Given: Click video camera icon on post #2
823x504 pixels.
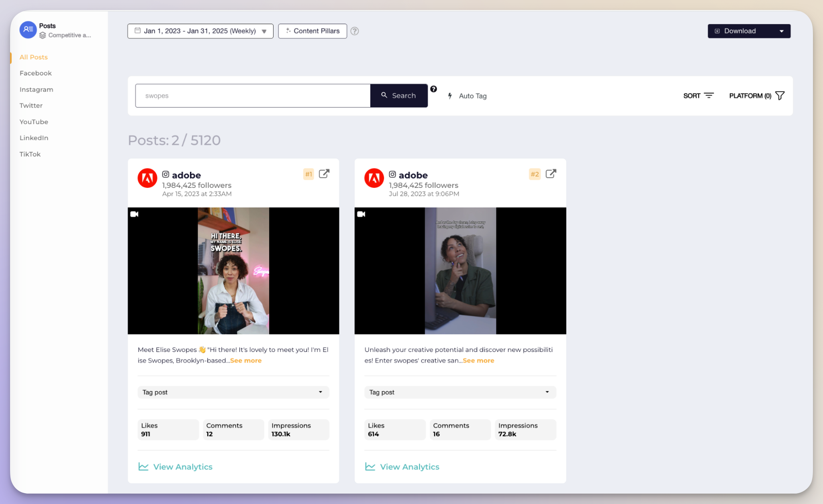Looking at the screenshot, I should click(361, 214).
